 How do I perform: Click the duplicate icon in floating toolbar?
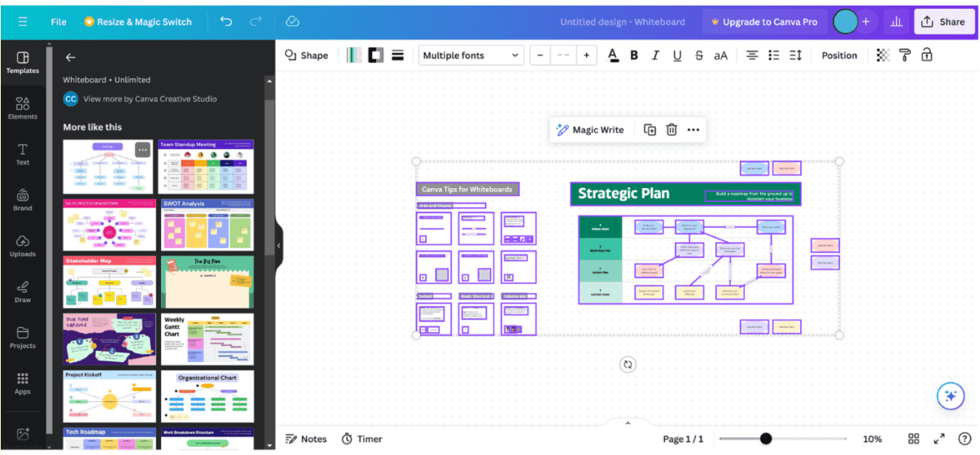tap(650, 129)
